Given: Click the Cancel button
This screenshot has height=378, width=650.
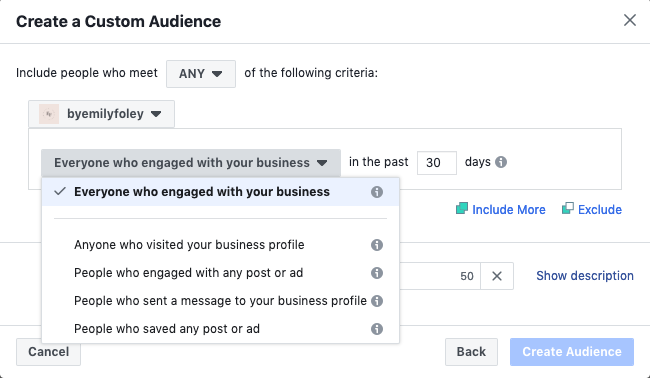Looking at the screenshot, I should tap(49, 352).
